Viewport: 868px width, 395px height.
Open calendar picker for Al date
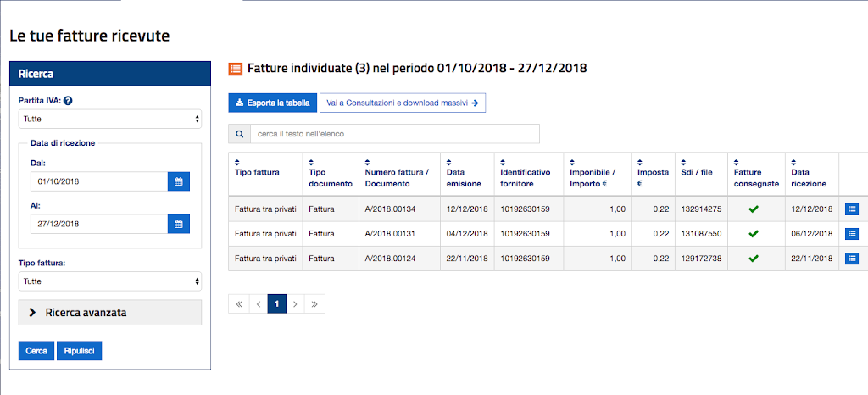tap(179, 224)
